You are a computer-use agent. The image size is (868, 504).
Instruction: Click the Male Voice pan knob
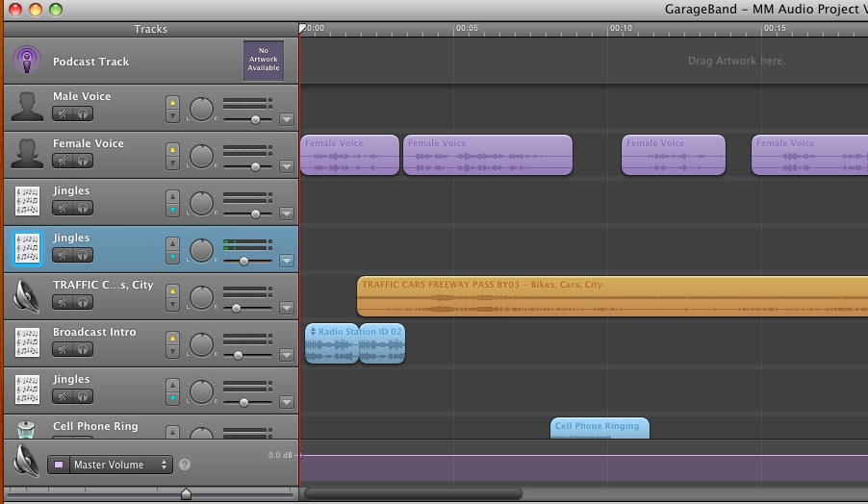click(201, 109)
